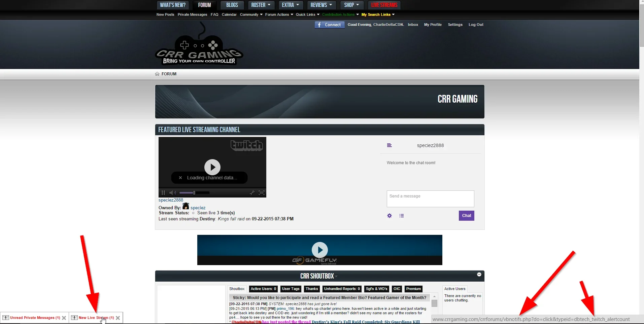Open the FAQ link
This screenshot has height=324, width=644.
214,14
